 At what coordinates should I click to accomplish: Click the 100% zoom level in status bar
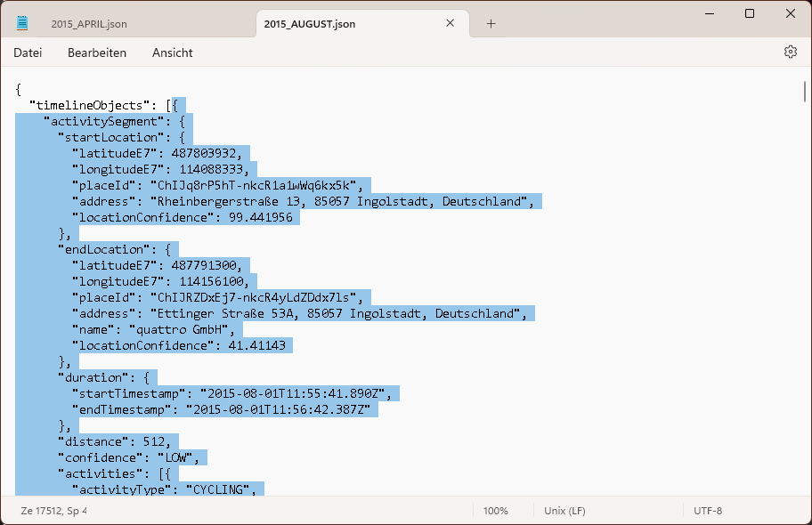[495, 511]
